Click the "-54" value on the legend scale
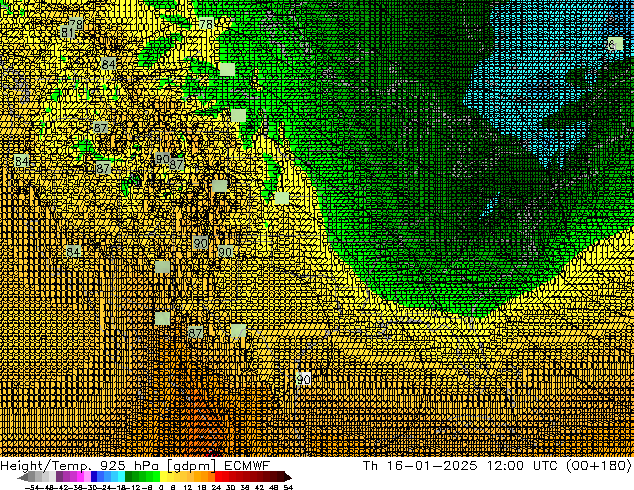The height and width of the screenshot is (490, 634). pos(32,488)
